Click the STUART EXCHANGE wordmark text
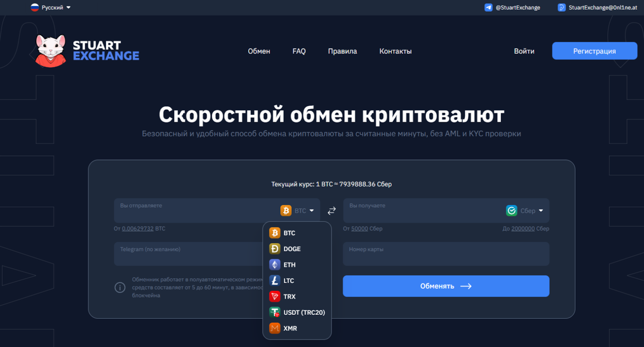Screen dimensions: 644x347 106,51
